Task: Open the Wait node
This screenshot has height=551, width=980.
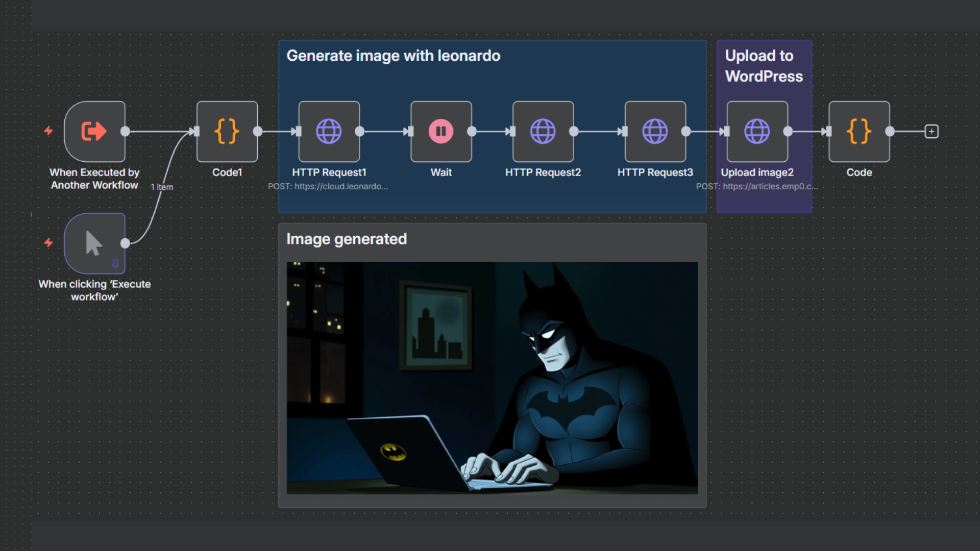Action: click(x=441, y=132)
